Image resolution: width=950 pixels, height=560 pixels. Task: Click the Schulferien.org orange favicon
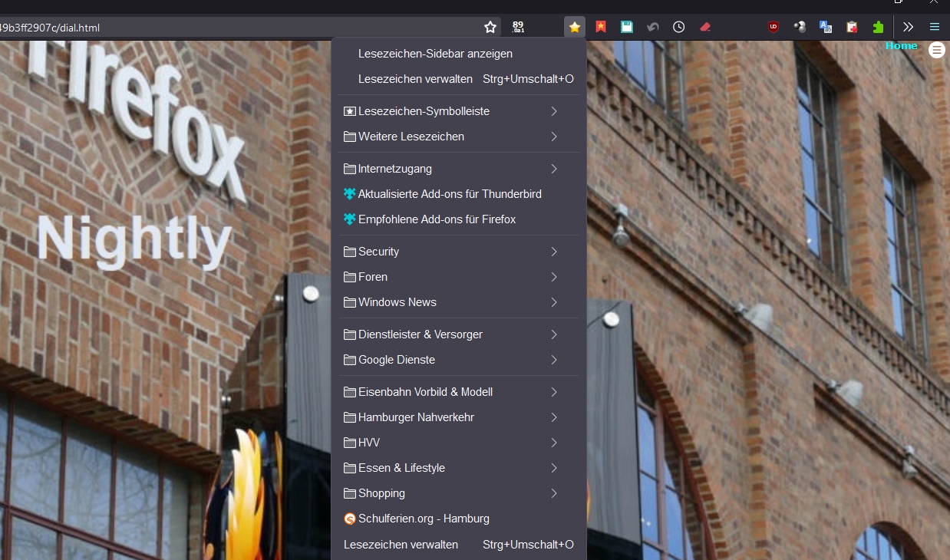(350, 519)
